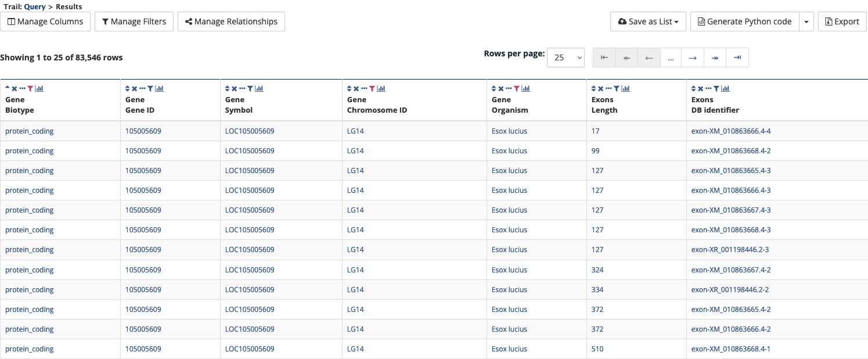Open exon-XM_010863666.4-4 identifier link
The height and width of the screenshot is (359, 868).
click(731, 131)
